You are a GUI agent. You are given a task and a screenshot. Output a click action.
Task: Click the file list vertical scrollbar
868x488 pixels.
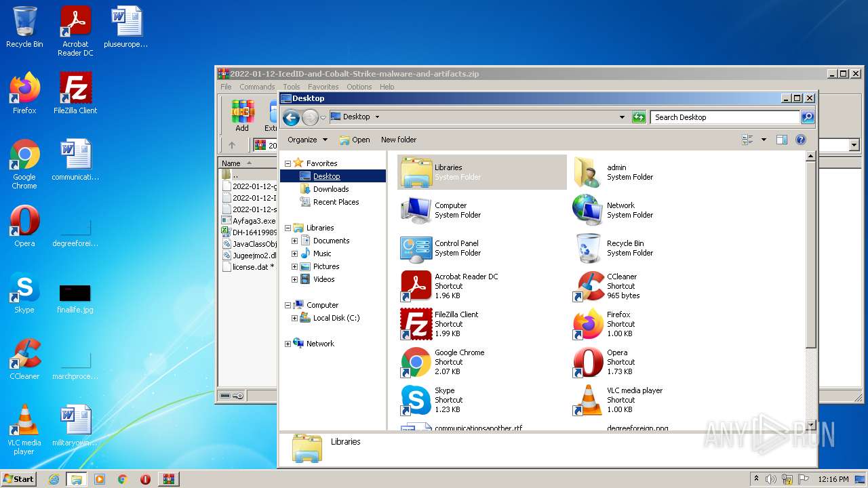coord(810,290)
